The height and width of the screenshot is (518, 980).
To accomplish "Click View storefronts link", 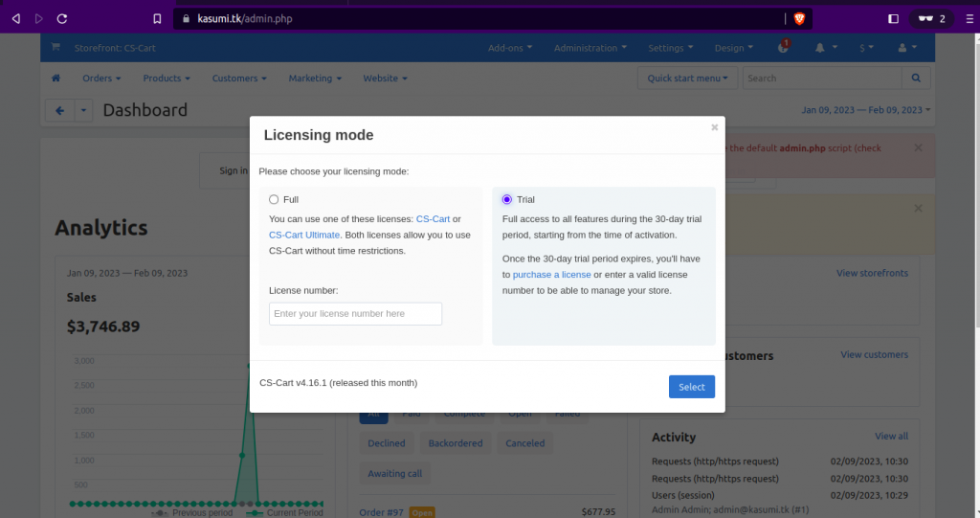I will [872, 274].
